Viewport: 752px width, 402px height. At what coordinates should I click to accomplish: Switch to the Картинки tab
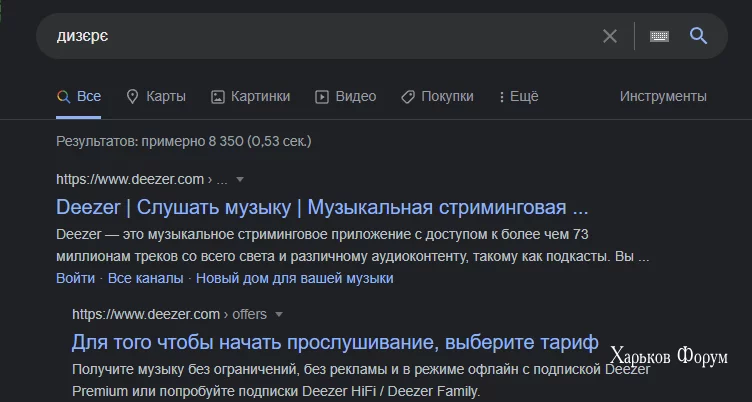250,96
